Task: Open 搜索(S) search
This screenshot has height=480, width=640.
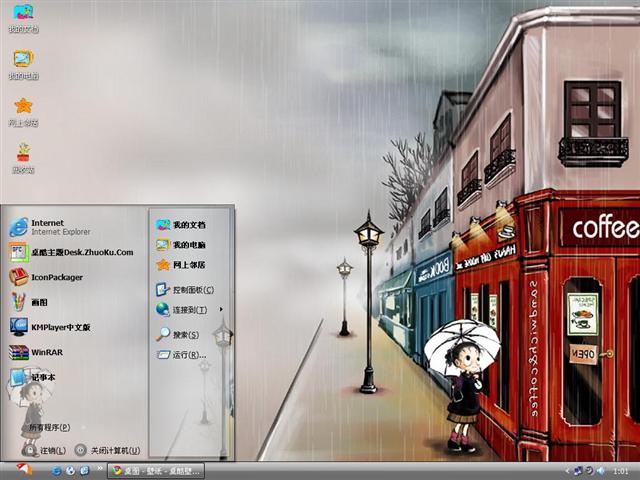Action: pyautogui.click(x=177, y=334)
